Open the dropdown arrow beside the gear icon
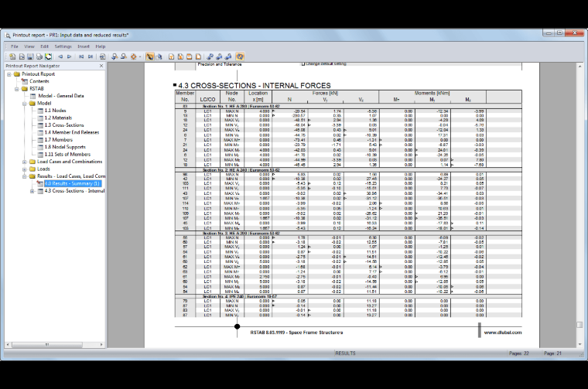The height and width of the screenshot is (389, 588). click(140, 57)
